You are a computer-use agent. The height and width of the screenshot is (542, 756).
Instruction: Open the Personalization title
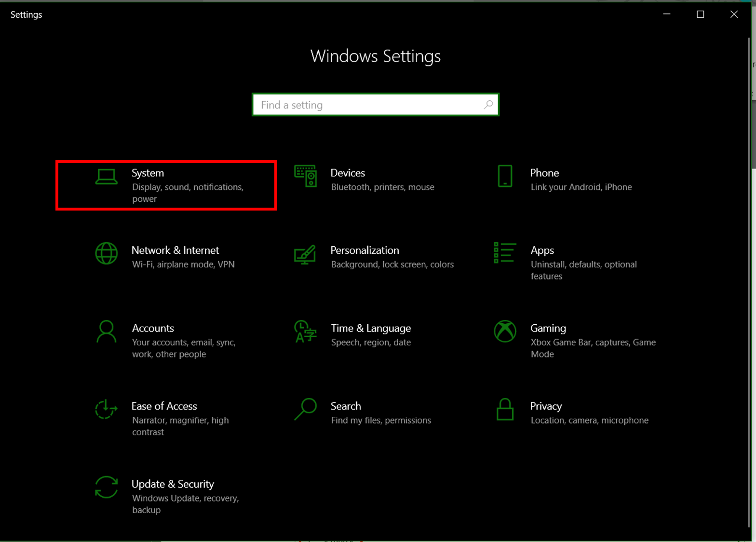click(x=364, y=251)
